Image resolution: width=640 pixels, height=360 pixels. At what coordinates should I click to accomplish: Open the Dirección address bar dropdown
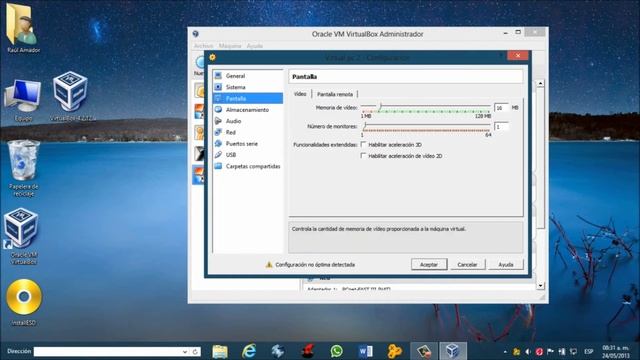[184, 351]
